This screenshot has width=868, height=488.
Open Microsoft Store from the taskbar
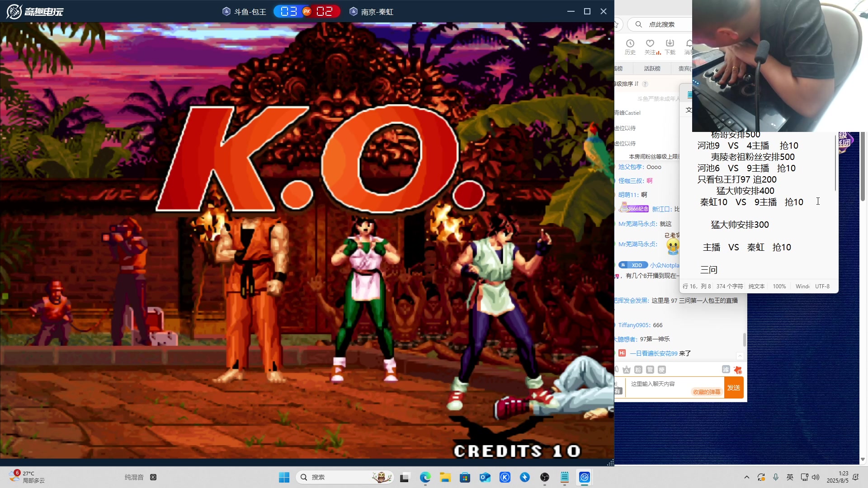(x=465, y=477)
